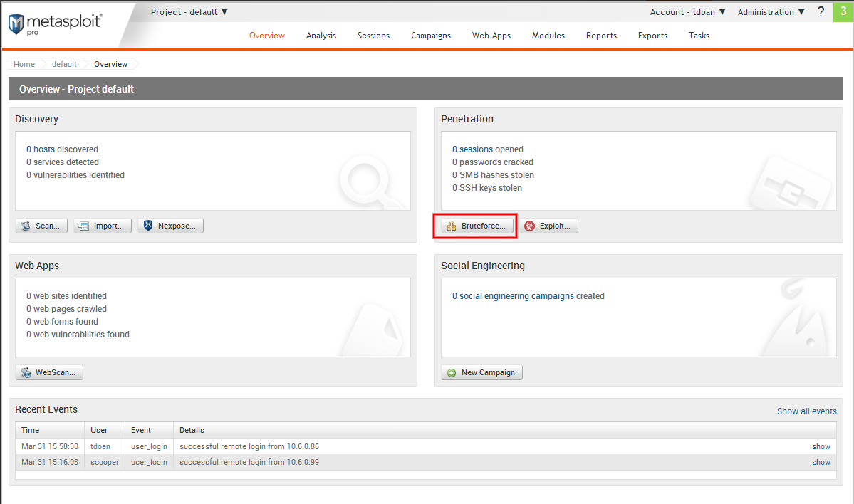Start Bruteforce attack via its button
The height and width of the screenshot is (504, 854).
pyautogui.click(x=474, y=226)
